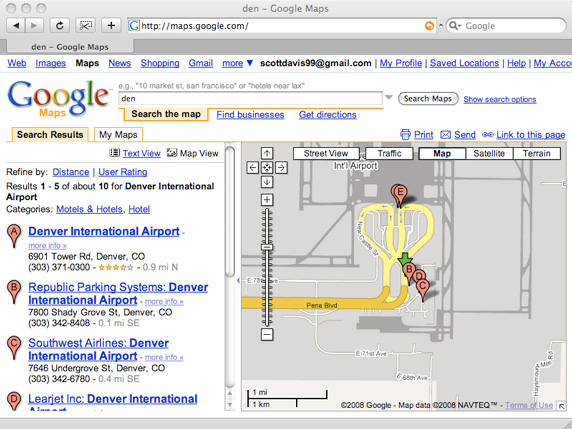The width and height of the screenshot is (572, 429).
Task: Click the Print printer icon
Action: [405, 135]
